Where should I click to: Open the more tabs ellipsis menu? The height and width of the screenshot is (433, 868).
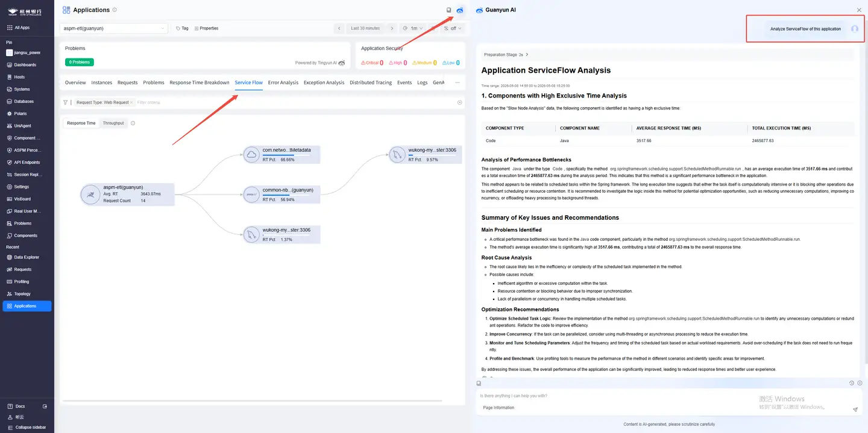[458, 83]
